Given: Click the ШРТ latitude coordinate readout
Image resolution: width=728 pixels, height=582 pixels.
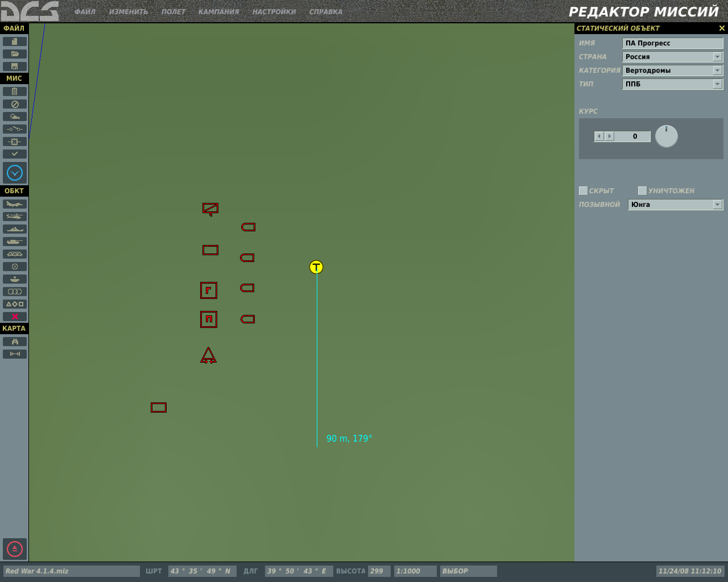Looking at the screenshot, I should [202, 571].
